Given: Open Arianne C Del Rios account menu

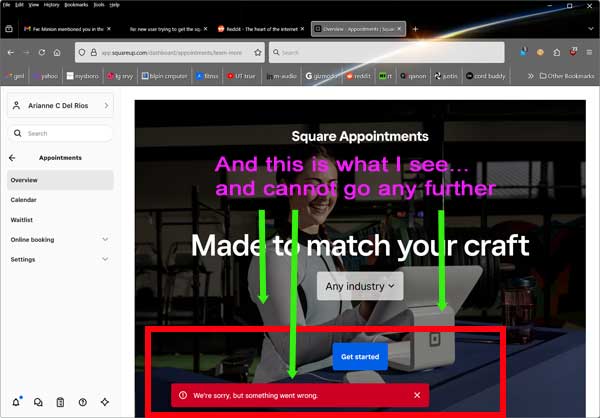Looking at the screenshot, I should tap(60, 105).
